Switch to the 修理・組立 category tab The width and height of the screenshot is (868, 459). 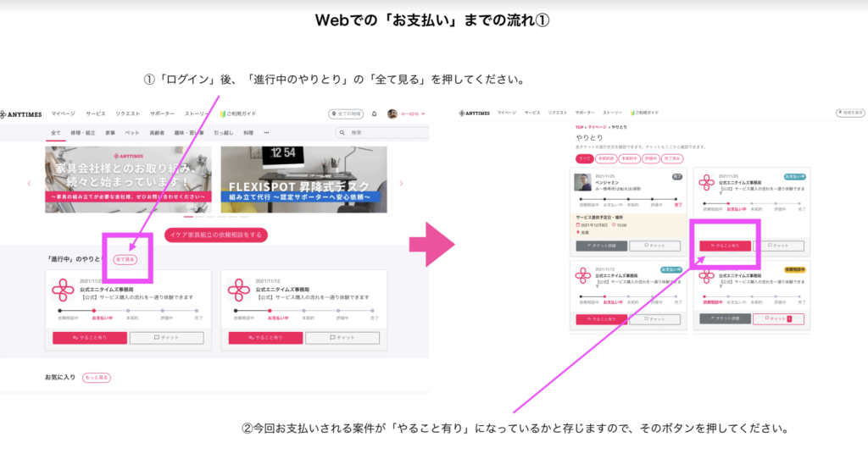click(82, 133)
